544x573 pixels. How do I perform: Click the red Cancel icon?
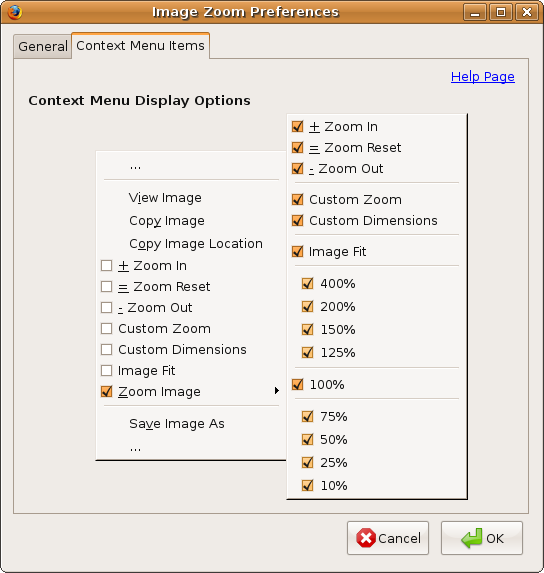pos(366,538)
